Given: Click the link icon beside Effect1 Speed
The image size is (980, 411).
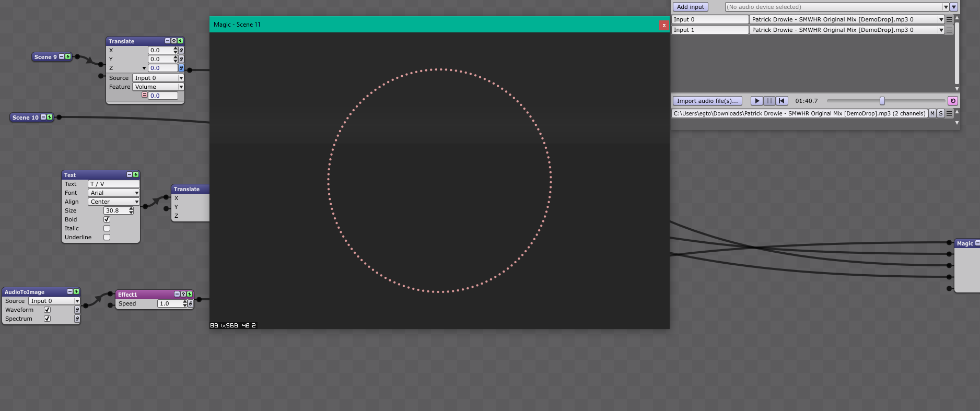Looking at the screenshot, I should (x=191, y=303).
